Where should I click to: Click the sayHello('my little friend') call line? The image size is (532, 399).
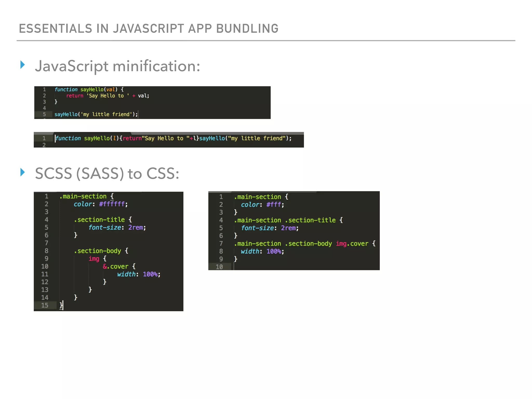pyautogui.click(x=96, y=114)
